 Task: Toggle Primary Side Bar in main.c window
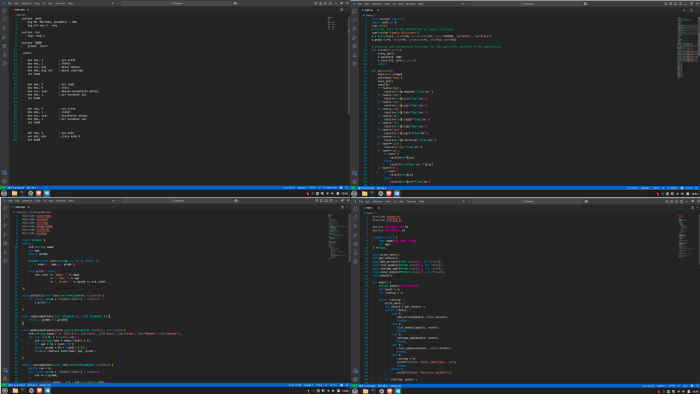tap(671, 201)
